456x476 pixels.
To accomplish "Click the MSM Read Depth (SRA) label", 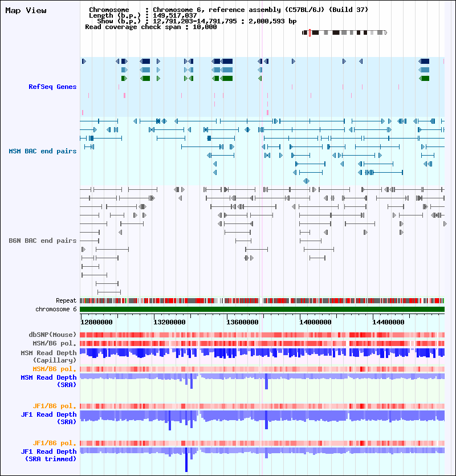I will 48,381.
